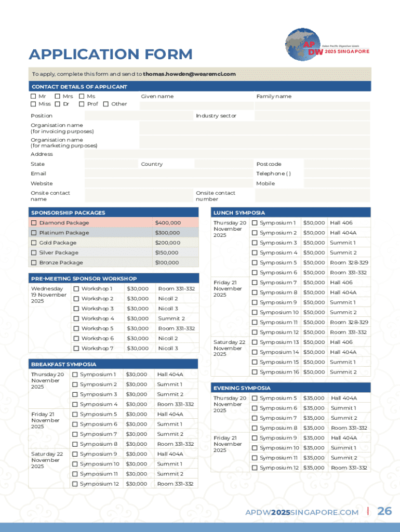This screenshot has width=400, height=532.
Task: Check the Mr title checkbox
Action: (x=33, y=96)
